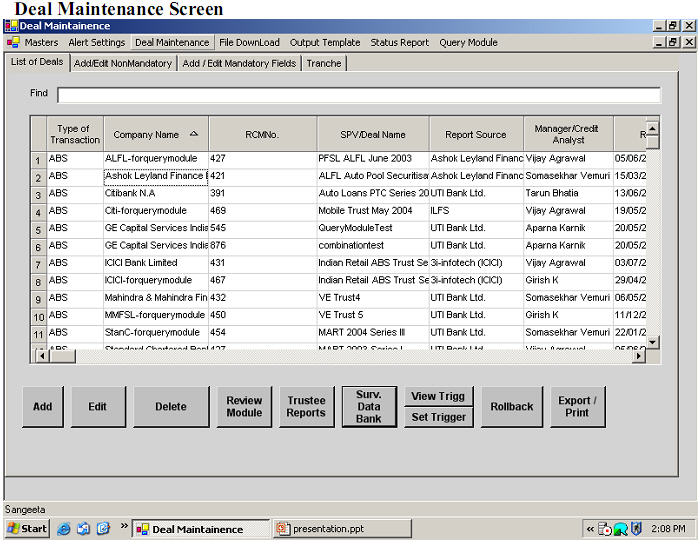Click the Manager/Credit Analyst column header
Viewport: 700px width, 544px height.
coord(568,134)
